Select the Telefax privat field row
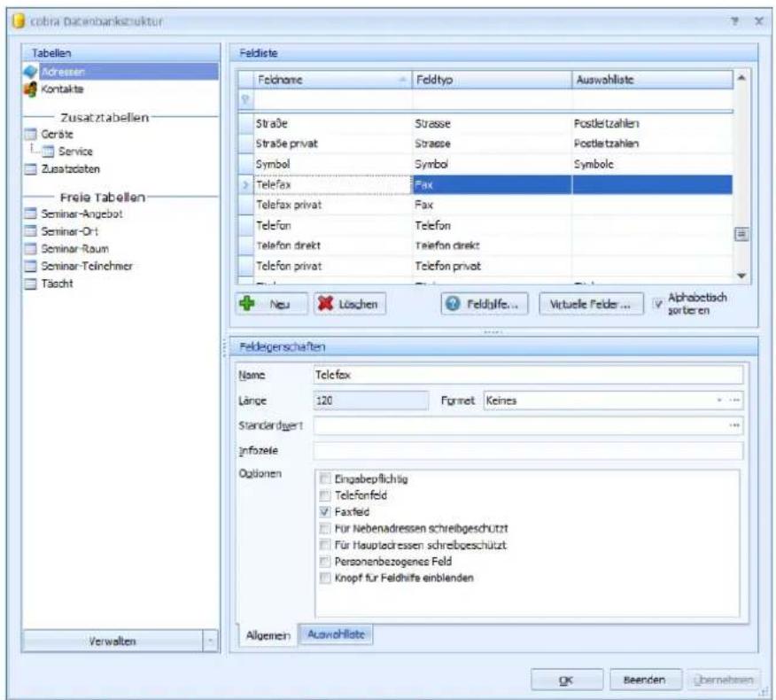The height and width of the screenshot is (700, 776). point(485,205)
